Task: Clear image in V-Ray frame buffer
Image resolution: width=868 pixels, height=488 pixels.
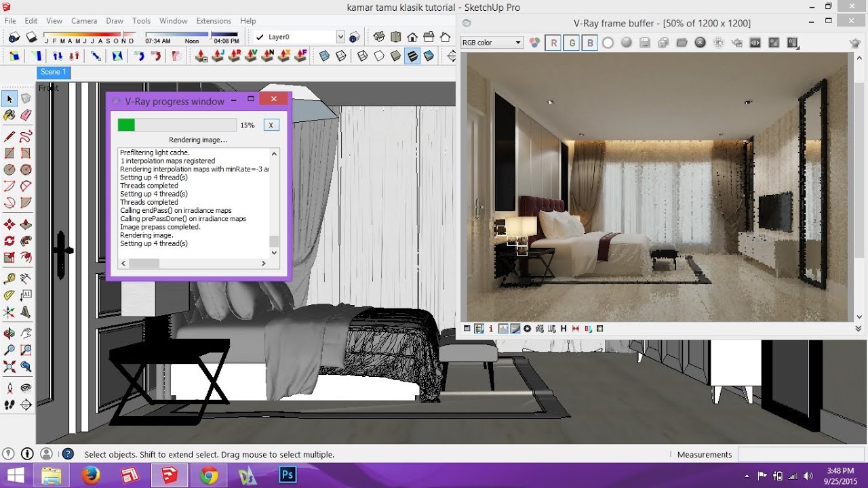Action: 701,43
